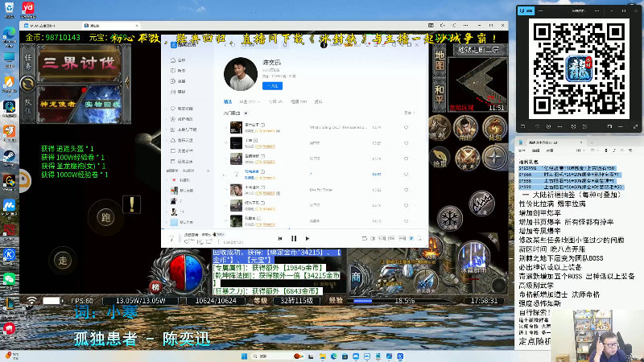Viewport: 644px width, 362px height.
Task: Like the now playing song in the player bar
Action: (x=187, y=242)
